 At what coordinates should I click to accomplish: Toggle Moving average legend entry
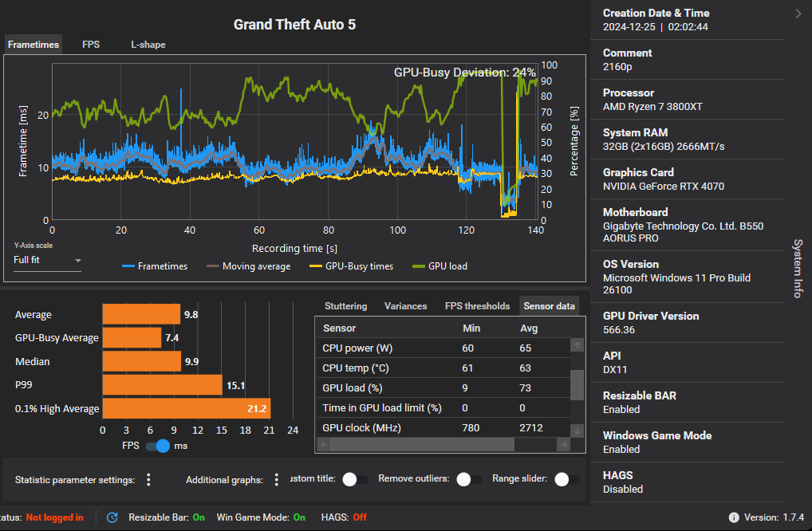click(x=249, y=266)
